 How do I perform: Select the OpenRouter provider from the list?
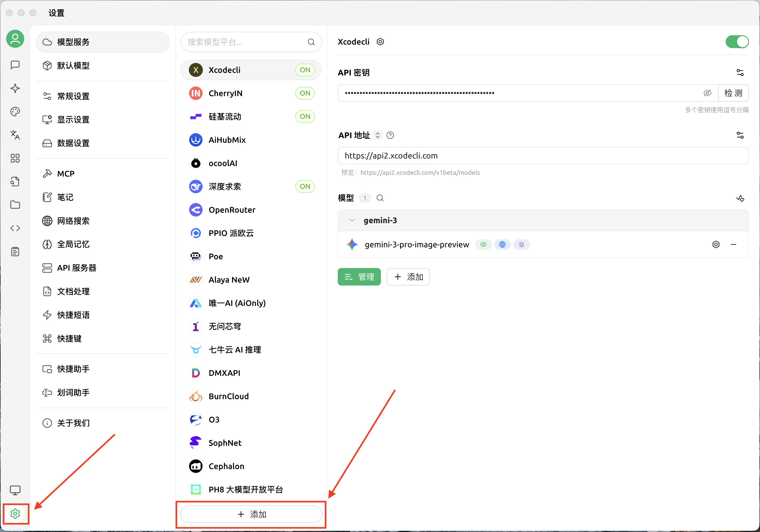(x=232, y=210)
